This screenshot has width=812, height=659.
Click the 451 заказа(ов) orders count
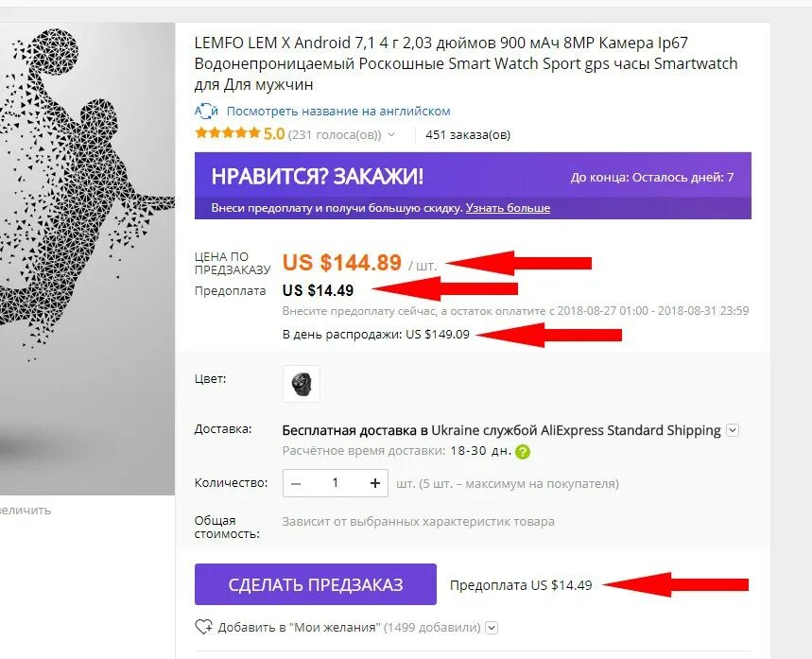point(468,134)
